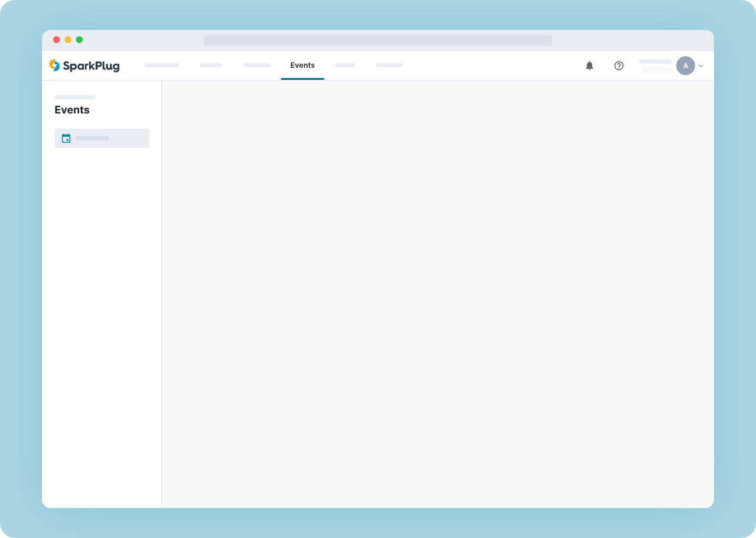Expand the account menu chevron beside the avatar

[x=701, y=66]
